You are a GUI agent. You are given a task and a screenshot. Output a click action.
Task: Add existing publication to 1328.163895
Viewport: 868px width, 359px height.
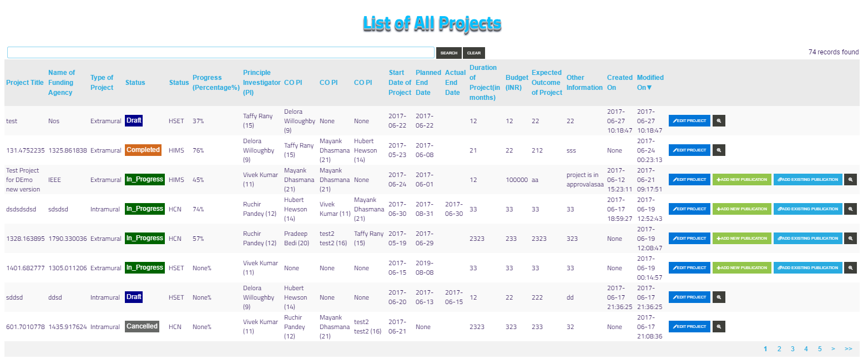(x=808, y=238)
